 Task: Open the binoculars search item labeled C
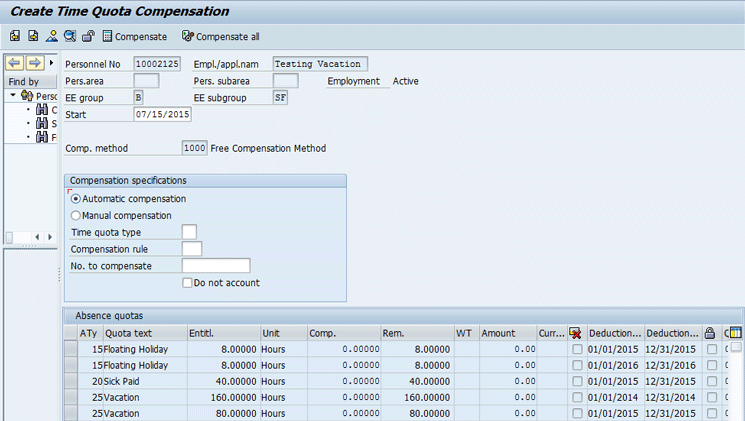pos(42,110)
